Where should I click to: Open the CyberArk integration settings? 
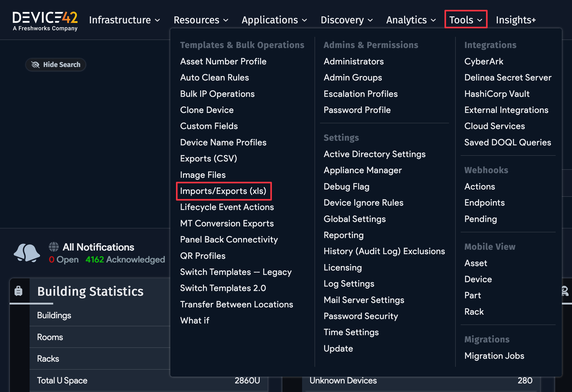(484, 61)
